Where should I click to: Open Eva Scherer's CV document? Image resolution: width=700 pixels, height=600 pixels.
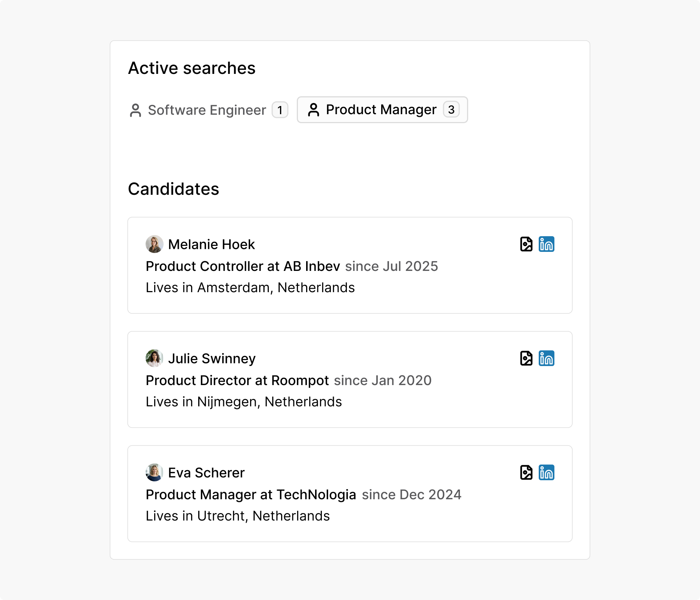click(x=526, y=473)
